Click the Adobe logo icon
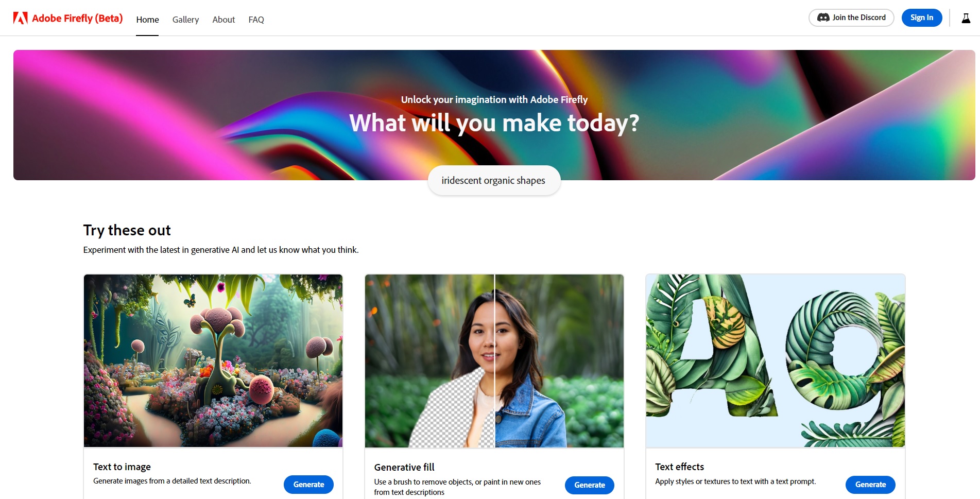 (21, 19)
